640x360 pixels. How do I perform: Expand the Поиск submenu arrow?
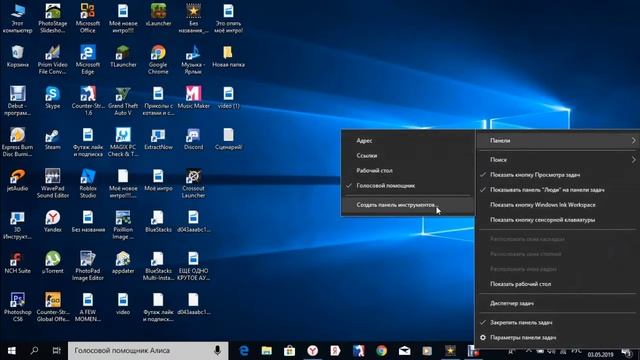633,160
